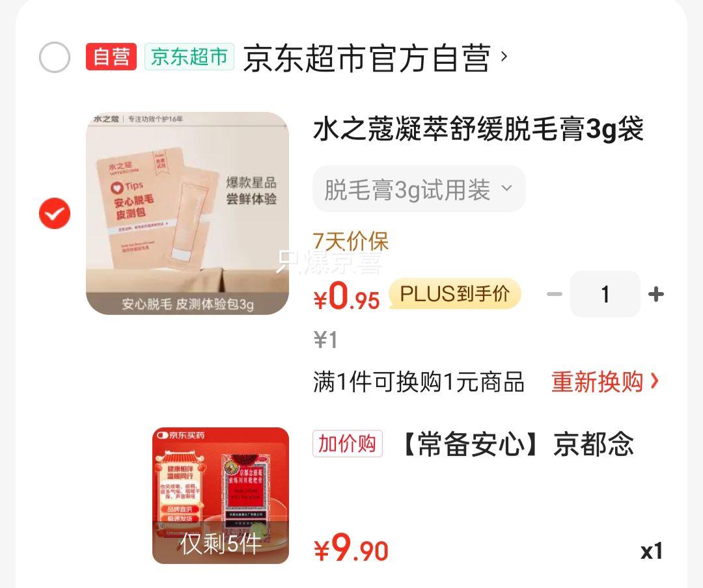
Task: Tap the red arrow next to 重新换购
Action: coord(655,381)
